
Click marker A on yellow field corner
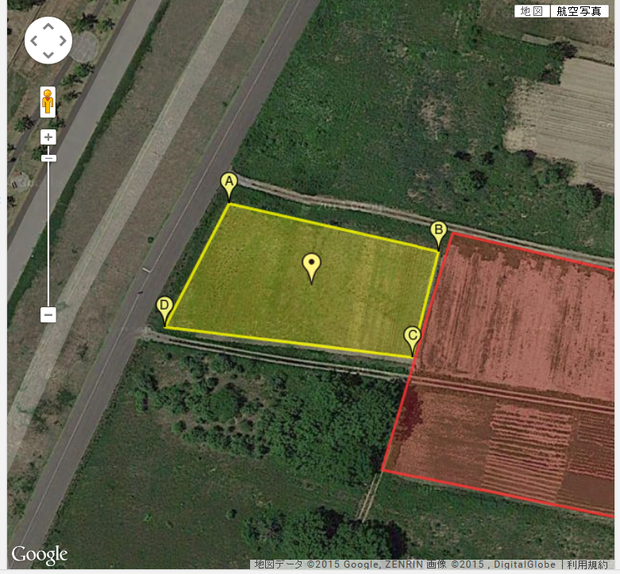pyautogui.click(x=229, y=187)
